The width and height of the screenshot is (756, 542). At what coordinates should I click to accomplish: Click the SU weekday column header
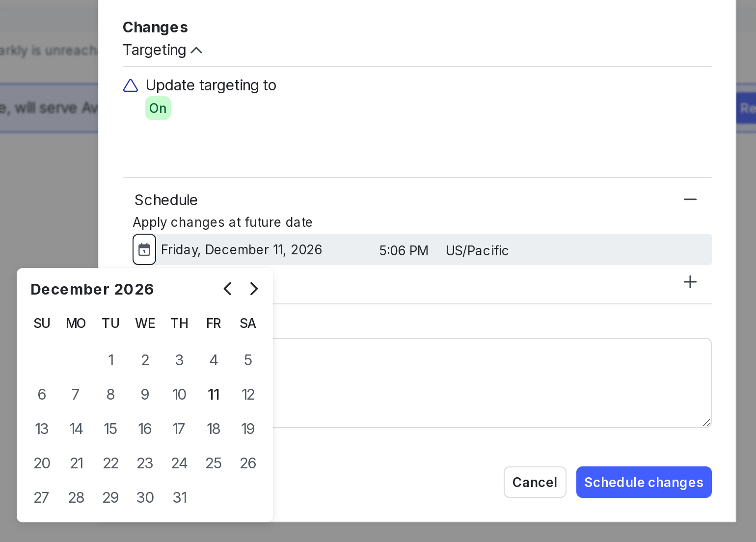tap(42, 324)
